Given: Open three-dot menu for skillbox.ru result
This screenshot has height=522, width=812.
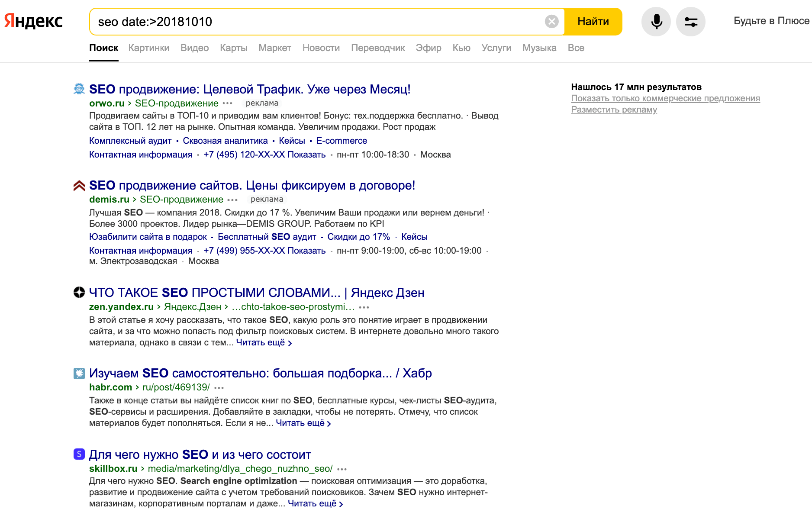Looking at the screenshot, I should 342,469.
